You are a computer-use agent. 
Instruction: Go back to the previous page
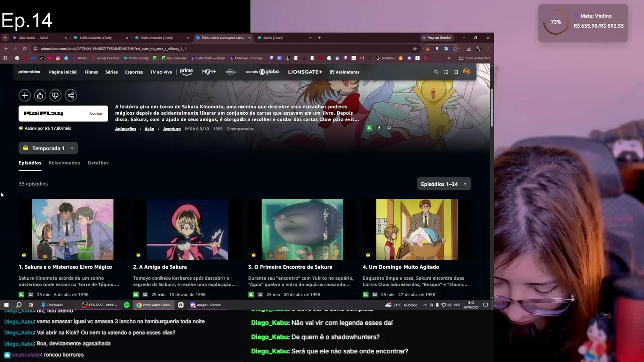pyautogui.click(x=6, y=49)
